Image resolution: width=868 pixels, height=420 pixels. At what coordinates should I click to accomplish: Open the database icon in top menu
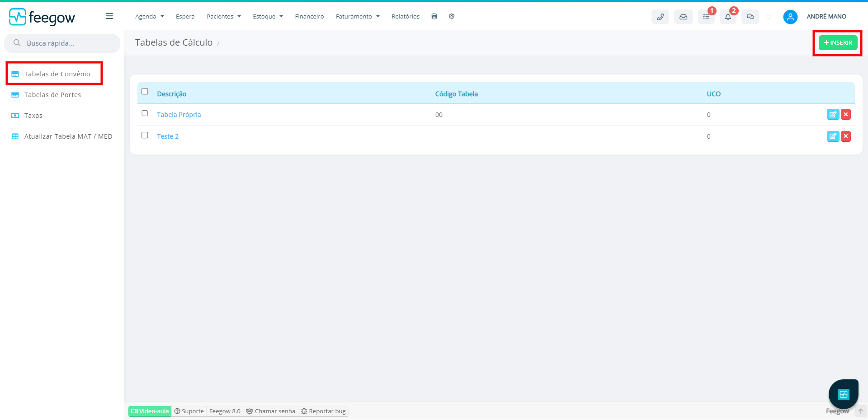point(434,16)
